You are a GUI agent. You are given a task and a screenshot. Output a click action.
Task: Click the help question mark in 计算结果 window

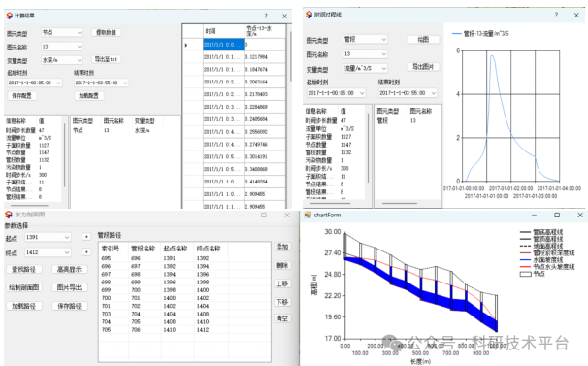266,16
